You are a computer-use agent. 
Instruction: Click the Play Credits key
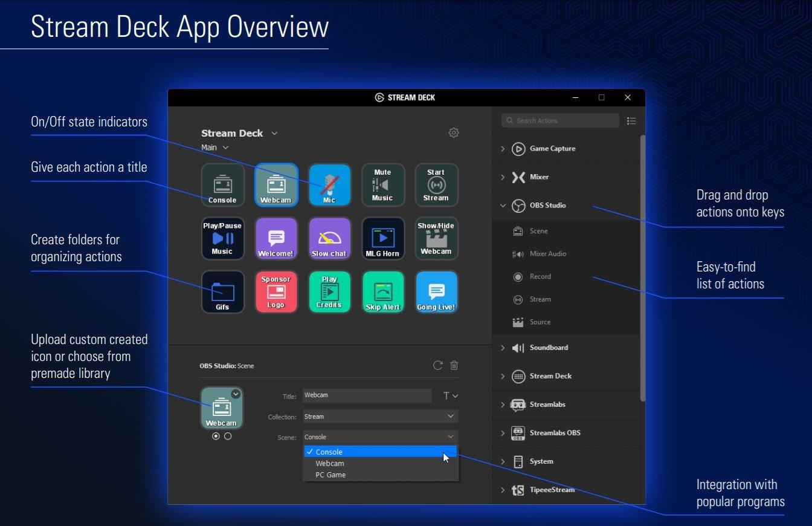click(329, 291)
